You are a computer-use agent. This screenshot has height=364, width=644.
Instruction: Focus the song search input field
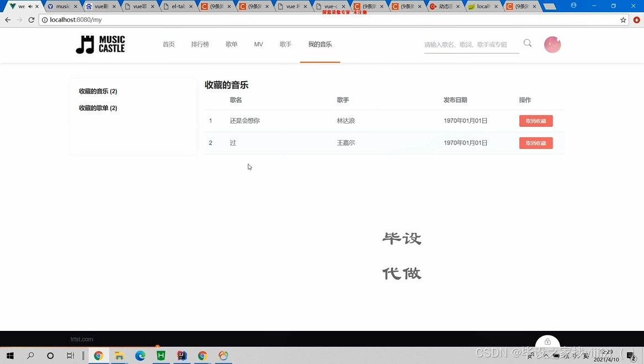coord(471,45)
